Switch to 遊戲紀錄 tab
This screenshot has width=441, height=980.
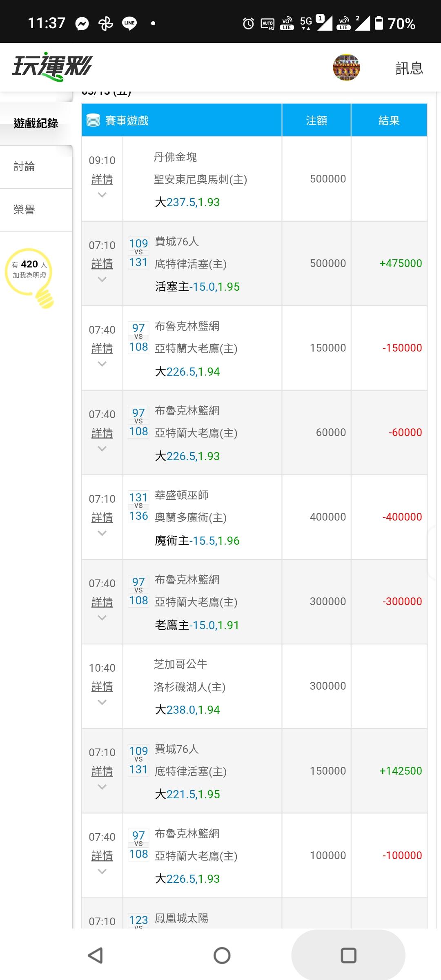(36, 123)
